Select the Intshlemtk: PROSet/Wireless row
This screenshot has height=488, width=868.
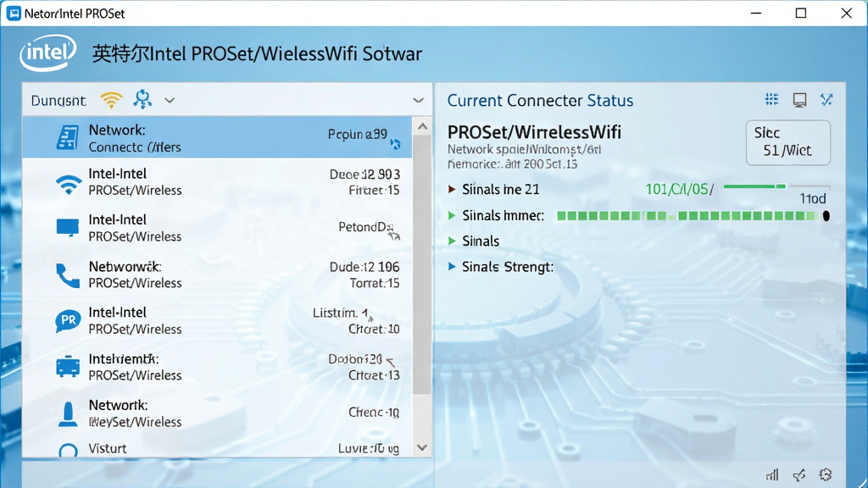click(x=217, y=367)
